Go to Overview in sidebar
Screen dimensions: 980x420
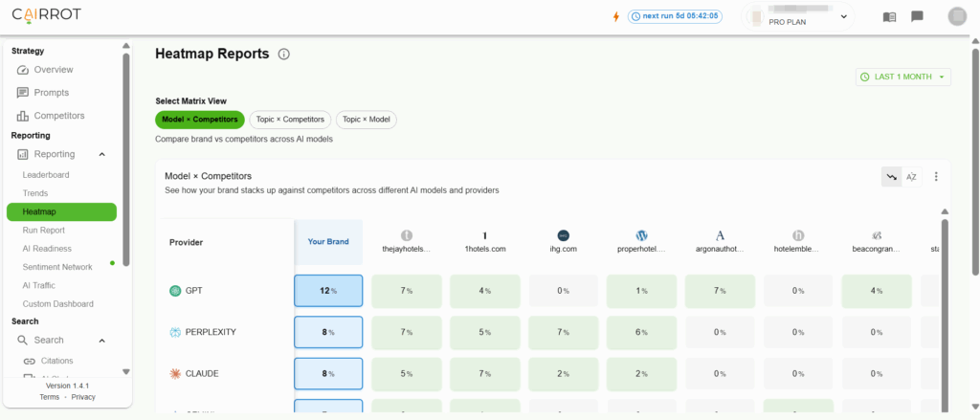pyautogui.click(x=54, y=70)
